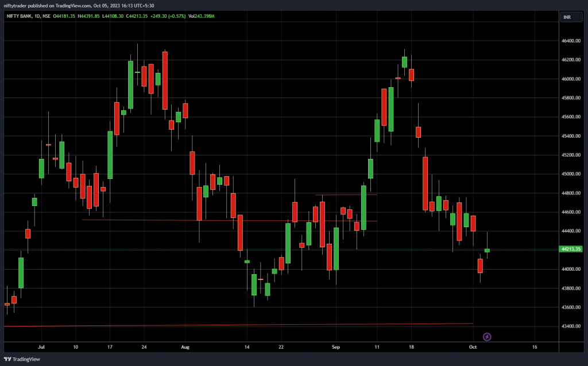588x366 pixels.
Task: Click the 46400.00 price axis label
Action: pos(571,41)
